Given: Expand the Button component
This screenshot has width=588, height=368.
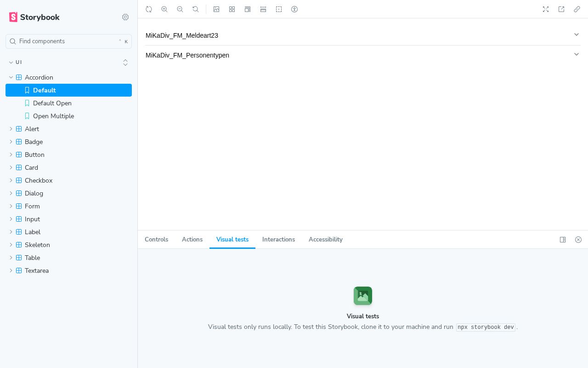Looking at the screenshot, I should click(x=68, y=155).
